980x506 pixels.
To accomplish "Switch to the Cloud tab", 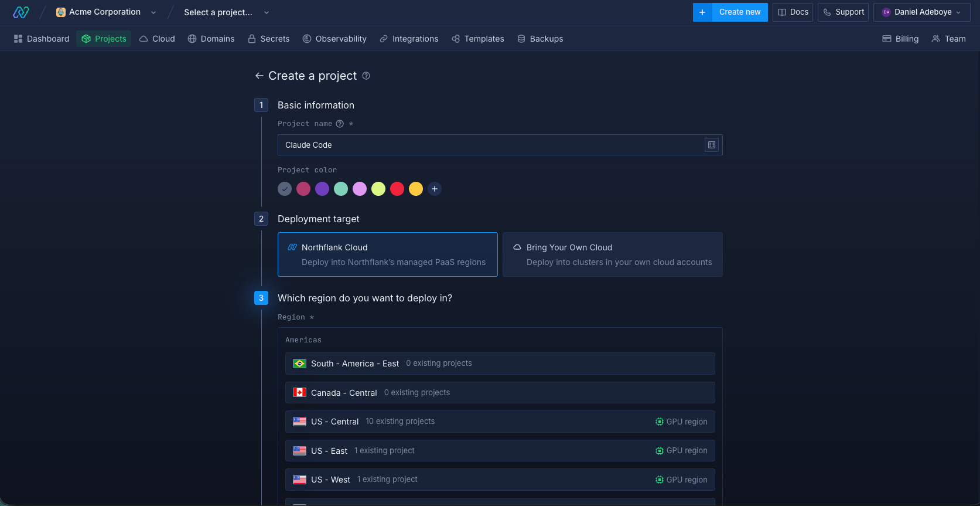I will click(157, 39).
